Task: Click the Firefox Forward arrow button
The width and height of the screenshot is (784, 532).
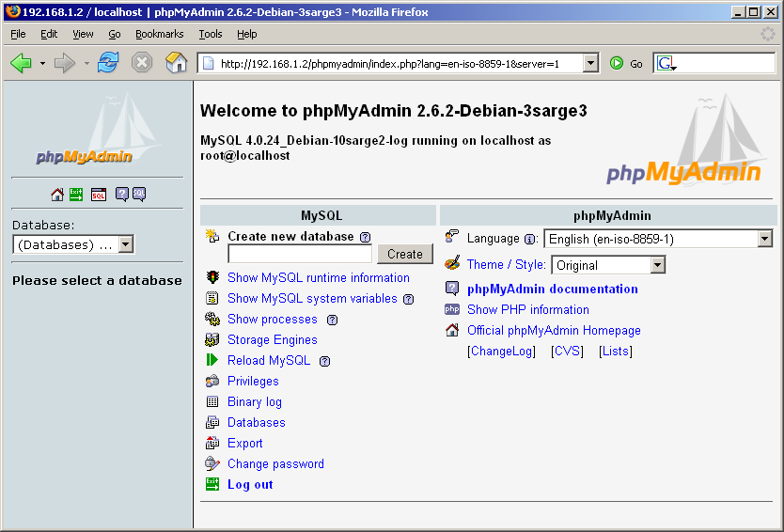Action: pos(65,64)
